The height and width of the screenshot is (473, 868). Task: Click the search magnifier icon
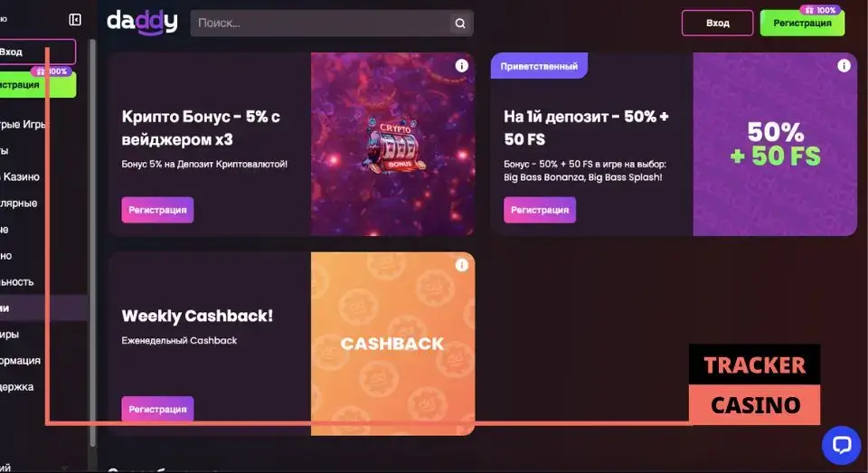click(460, 24)
